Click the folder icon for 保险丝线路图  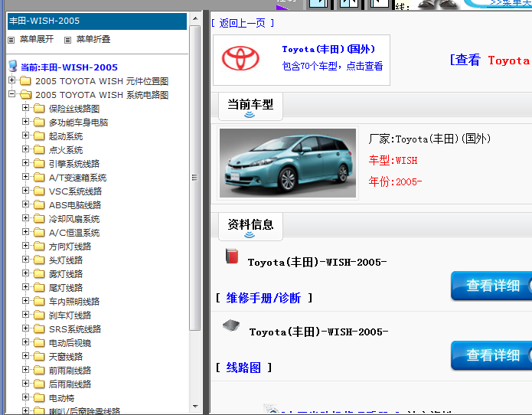tap(39, 108)
